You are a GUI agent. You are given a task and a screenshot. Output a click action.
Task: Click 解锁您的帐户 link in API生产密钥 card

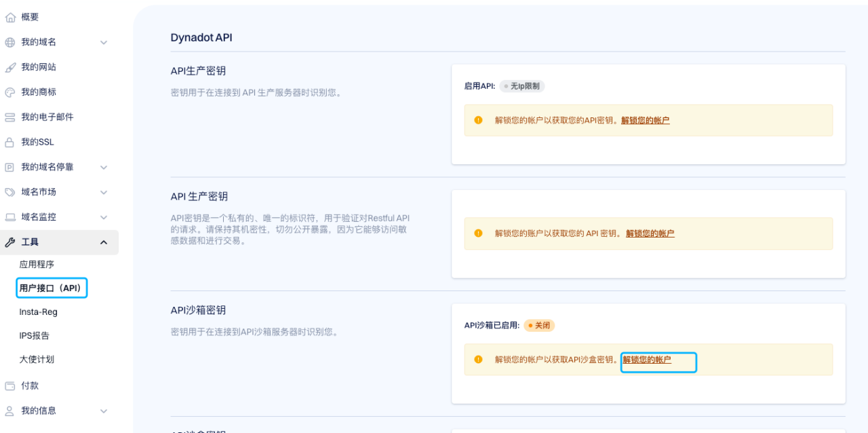point(646,120)
